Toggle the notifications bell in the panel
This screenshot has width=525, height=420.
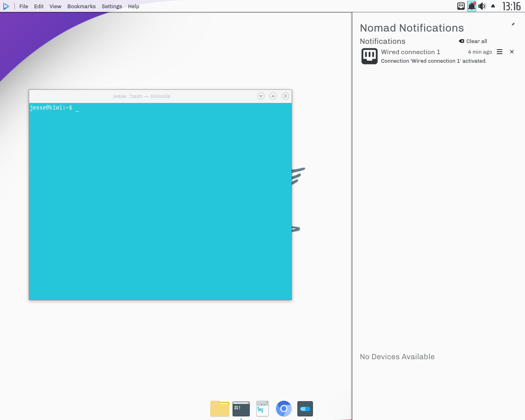[472, 6]
